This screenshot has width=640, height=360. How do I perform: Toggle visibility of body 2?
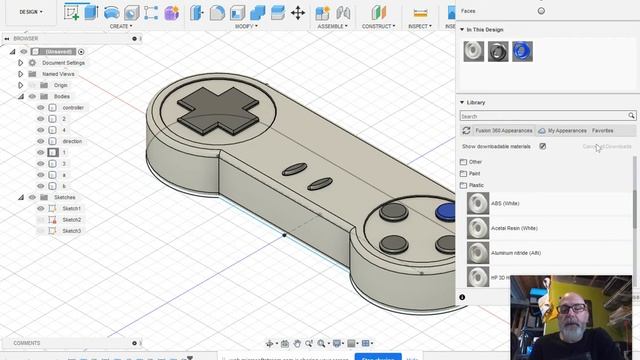(x=40, y=119)
